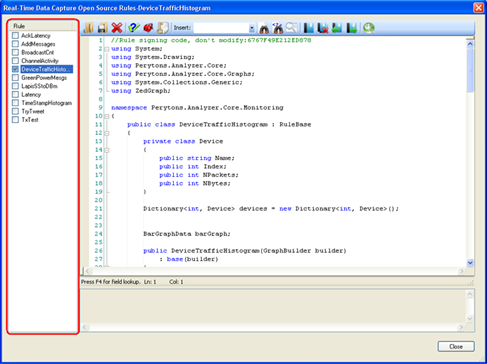Toggle the GreenPowerMesgs checkbox

(x=15, y=77)
